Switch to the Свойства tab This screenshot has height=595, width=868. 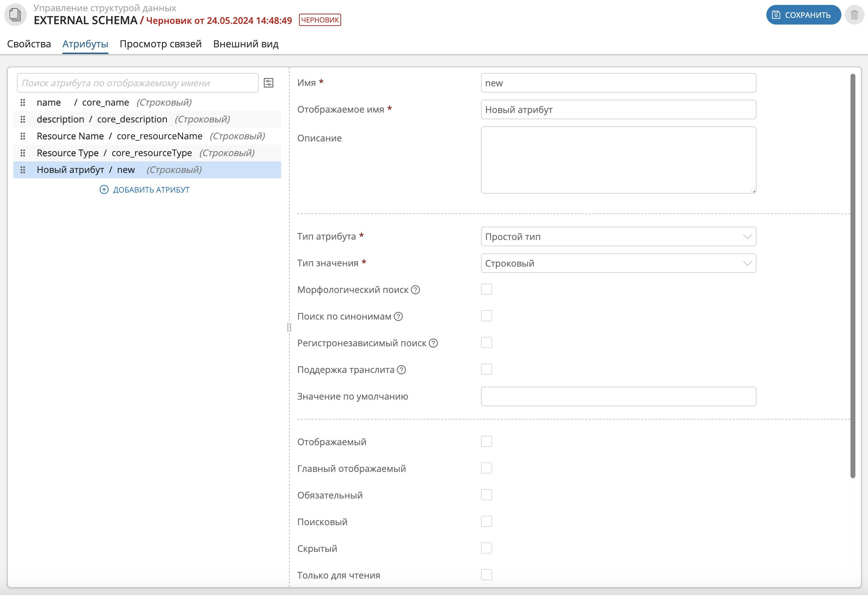(29, 44)
